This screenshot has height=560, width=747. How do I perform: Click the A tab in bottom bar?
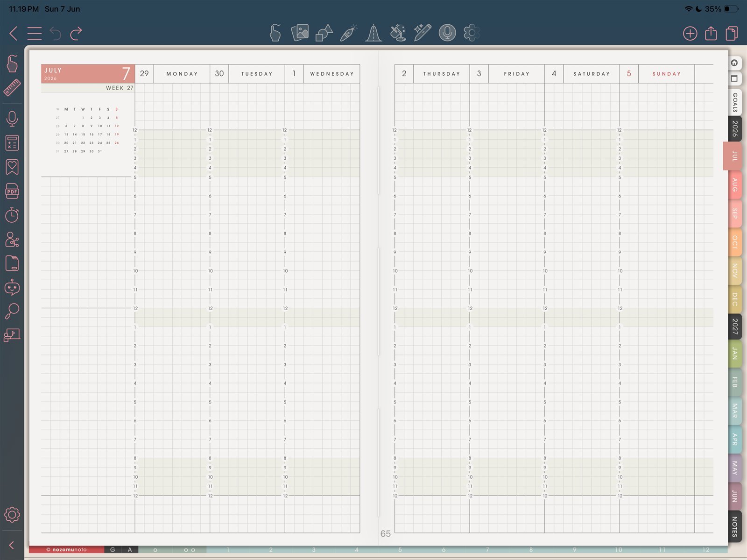[130, 550]
